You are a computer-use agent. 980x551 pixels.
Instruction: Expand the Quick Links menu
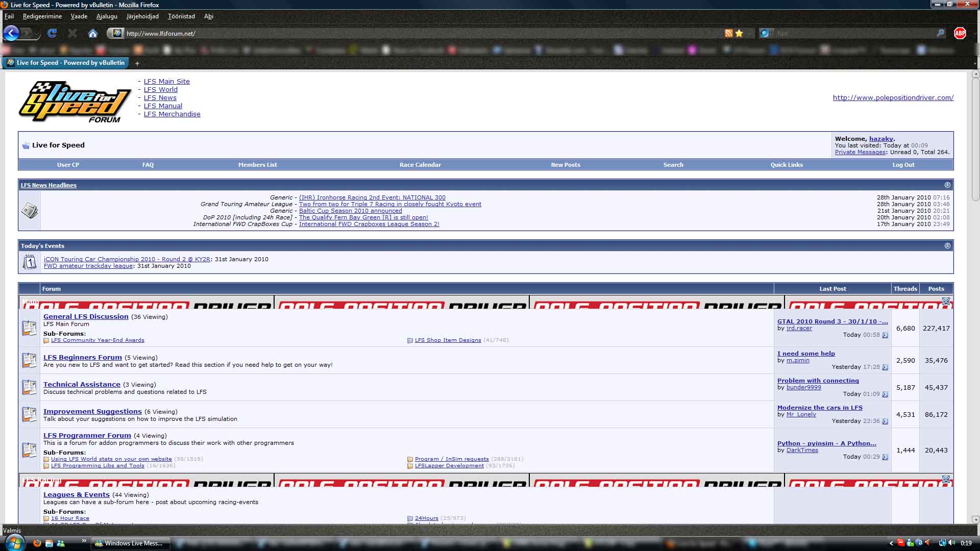786,165
